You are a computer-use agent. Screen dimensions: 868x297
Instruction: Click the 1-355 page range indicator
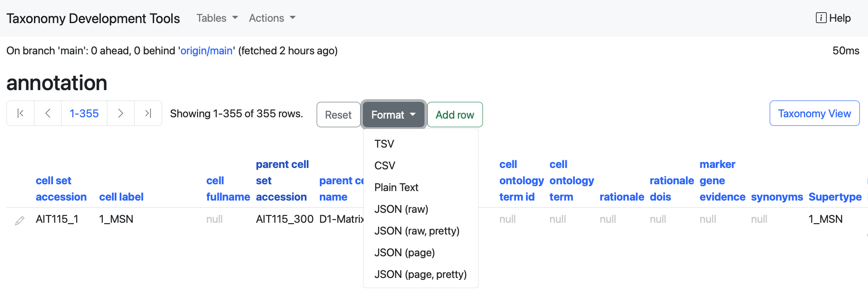pyautogui.click(x=84, y=113)
